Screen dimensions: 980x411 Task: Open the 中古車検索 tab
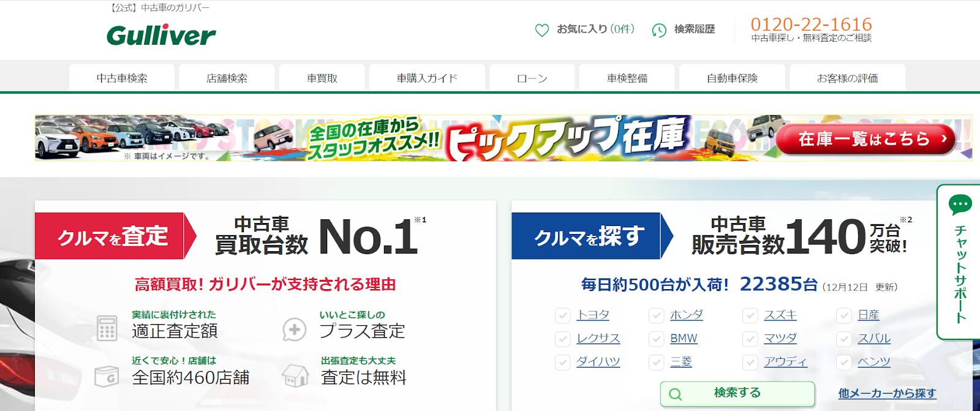[122, 78]
